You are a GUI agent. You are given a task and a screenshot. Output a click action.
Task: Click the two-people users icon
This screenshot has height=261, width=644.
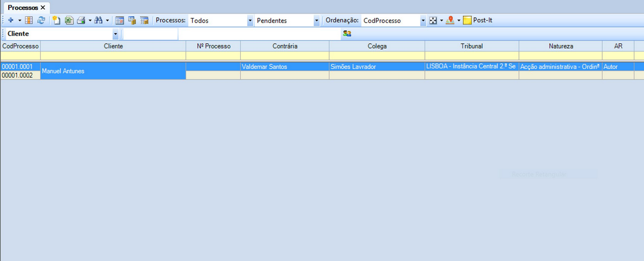coord(347,34)
